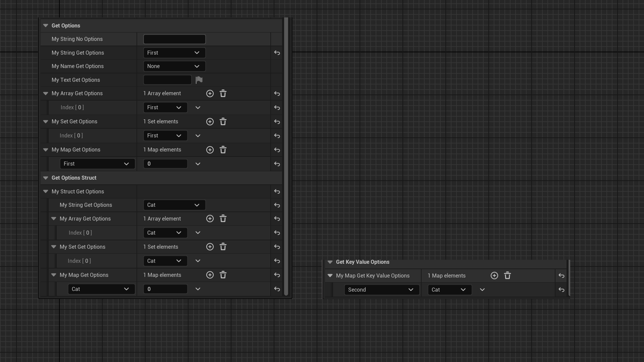Open My Name Get Options dropdown showing None
The width and height of the screenshot is (644, 362).
tap(174, 66)
